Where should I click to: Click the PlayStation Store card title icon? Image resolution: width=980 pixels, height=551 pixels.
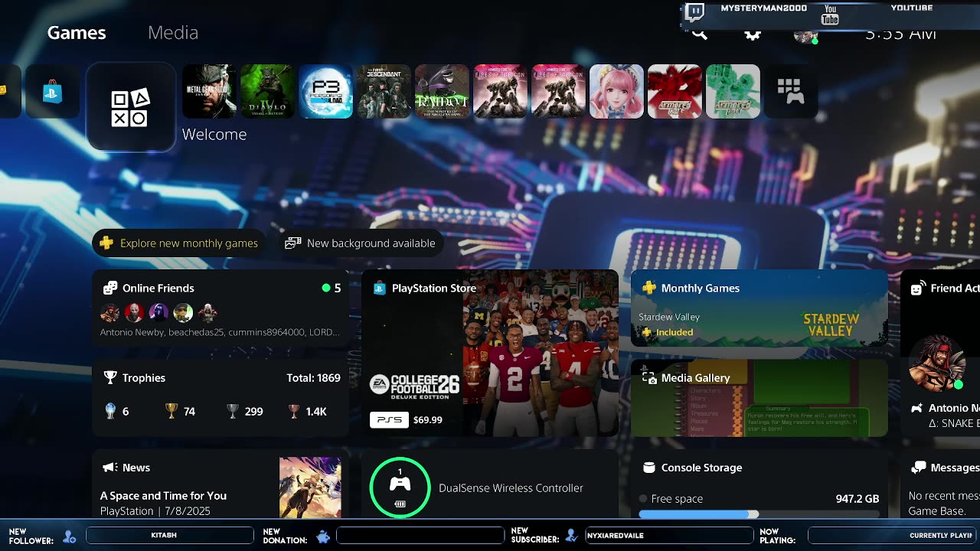pyautogui.click(x=379, y=288)
